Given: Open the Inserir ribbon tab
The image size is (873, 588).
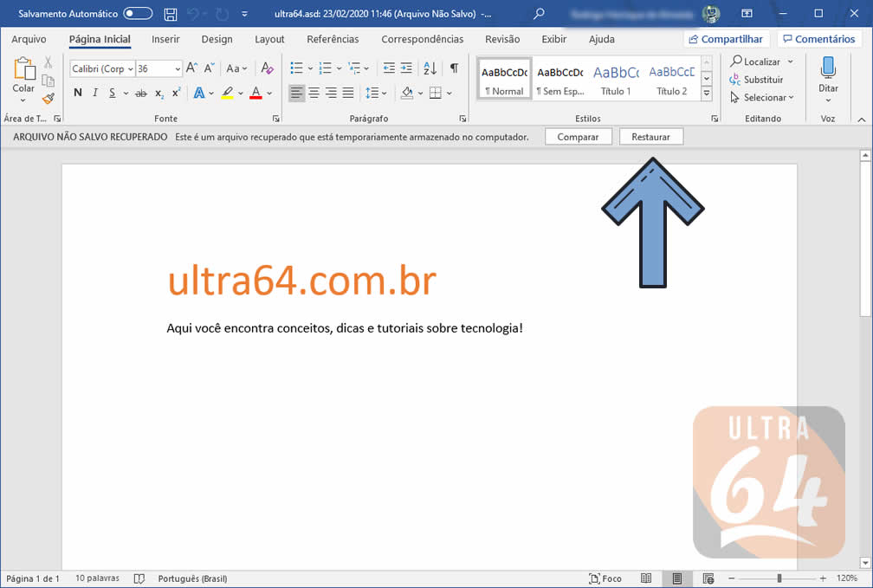Looking at the screenshot, I should click(165, 39).
